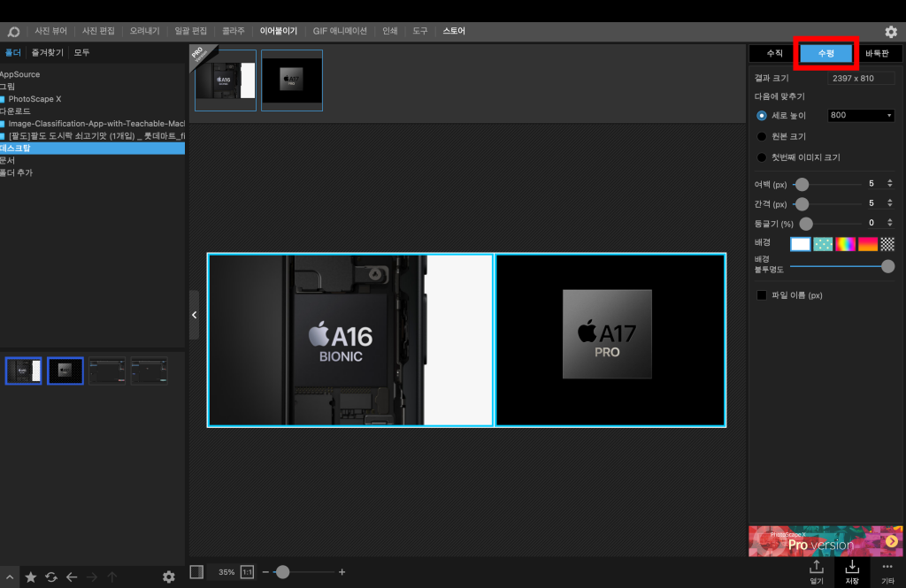Screen dimensions: 906x588
Task: Select the A16 Bionic image in canvas
Action: 350,340
